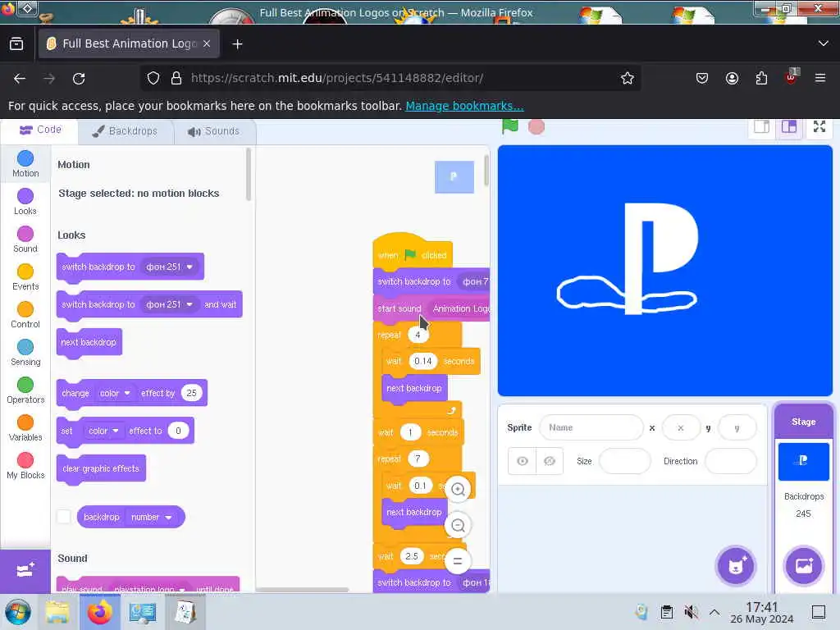Click the sprite Name input field
The image size is (840, 630).
tap(591, 427)
